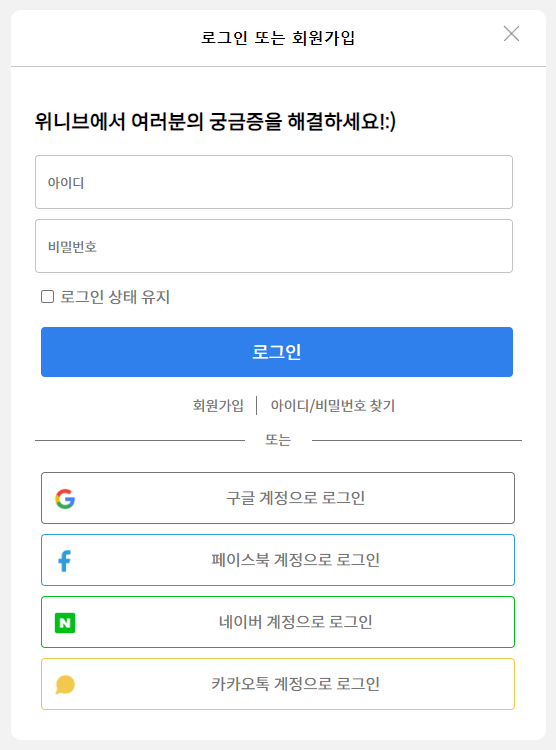Focus the 비밀번호 input field
This screenshot has width=556, height=750.
point(274,246)
